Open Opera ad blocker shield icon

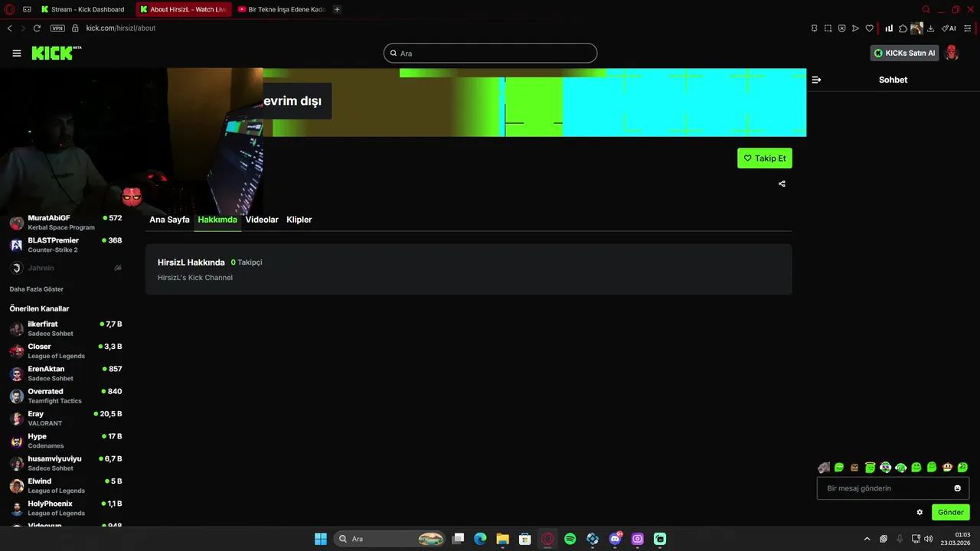click(841, 28)
